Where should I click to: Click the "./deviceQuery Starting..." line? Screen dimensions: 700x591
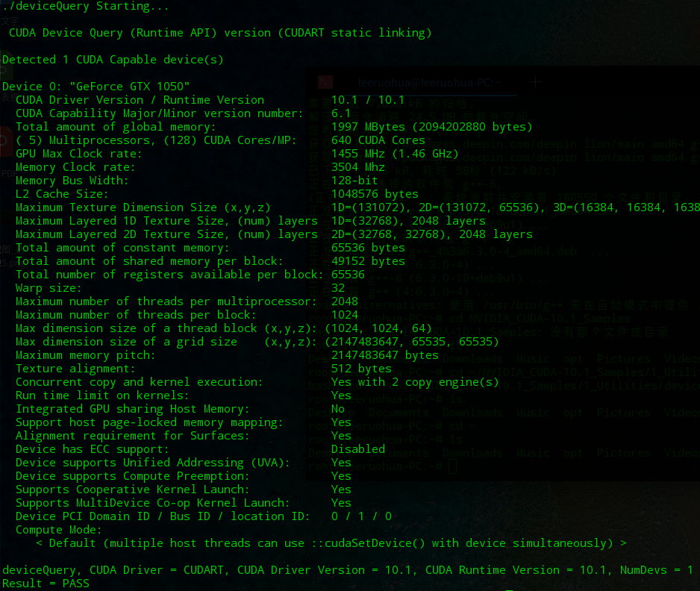click(86, 6)
